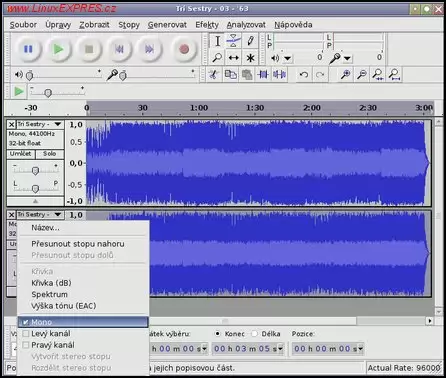Collapse the first track with bottom triangle

[35, 201]
